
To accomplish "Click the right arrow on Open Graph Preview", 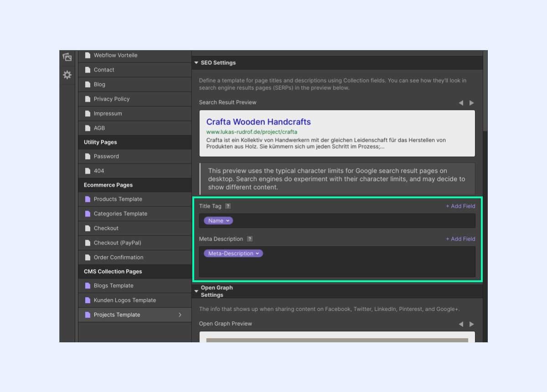I will pos(472,324).
